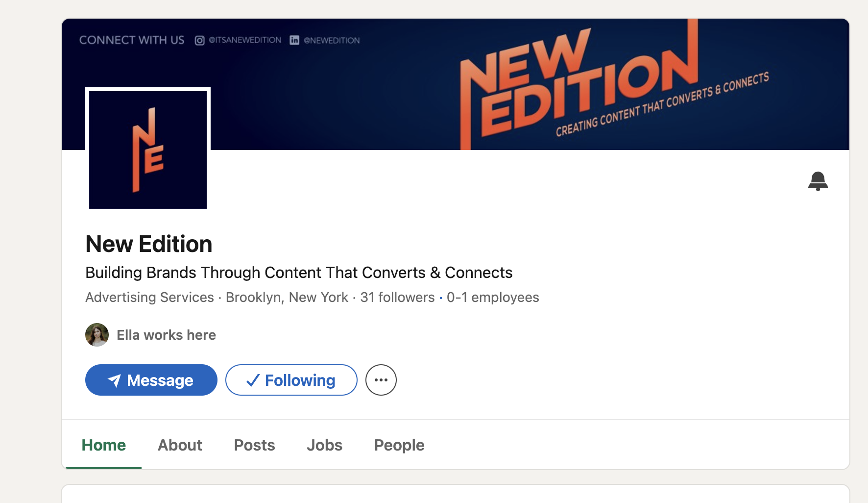Viewport: 868px width, 503px height.
Task: Click the LinkedIn icon in banner
Action: tap(294, 40)
